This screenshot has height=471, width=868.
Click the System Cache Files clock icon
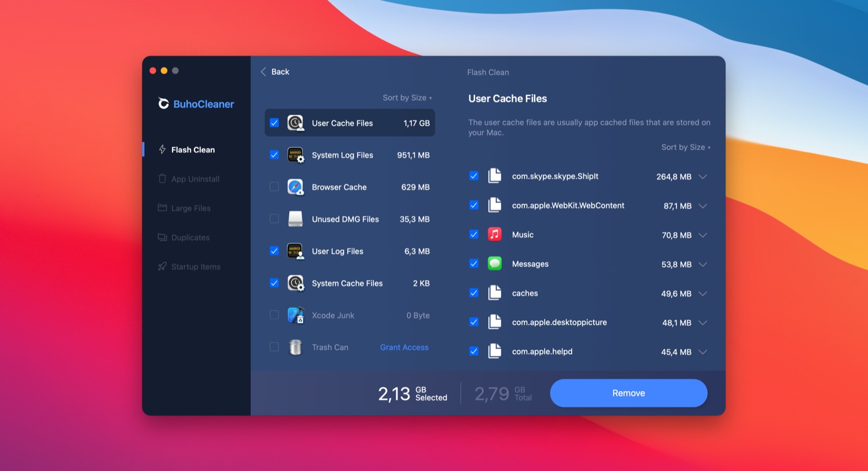(x=296, y=283)
